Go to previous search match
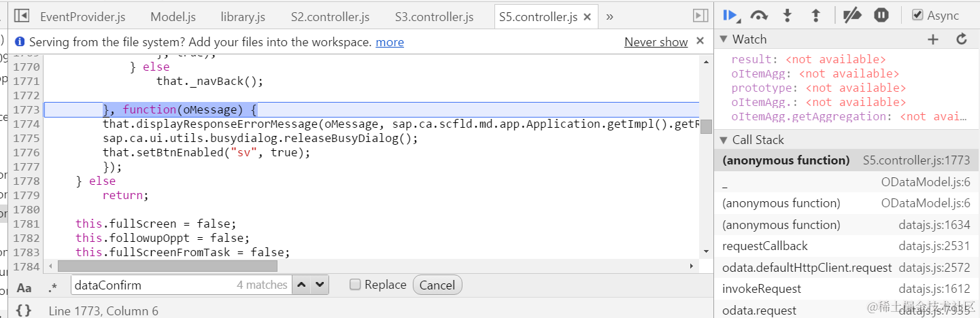Image resolution: width=980 pixels, height=318 pixels. tap(303, 285)
